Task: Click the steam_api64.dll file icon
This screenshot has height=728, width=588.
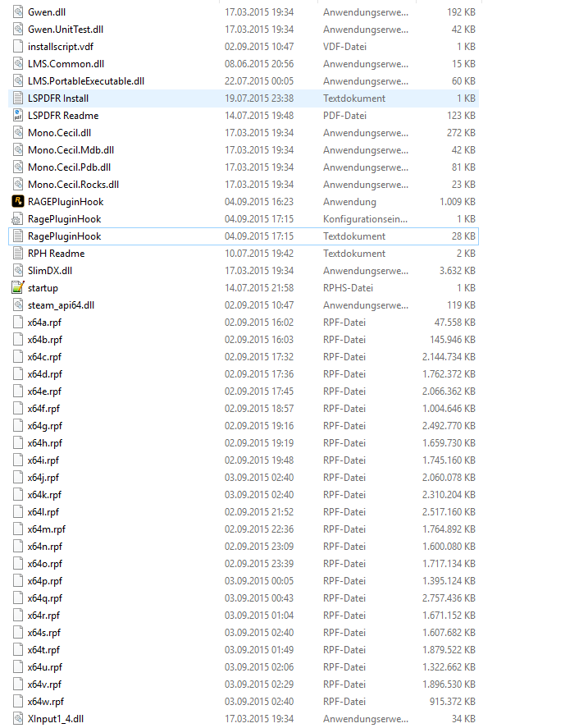Action: [18, 305]
